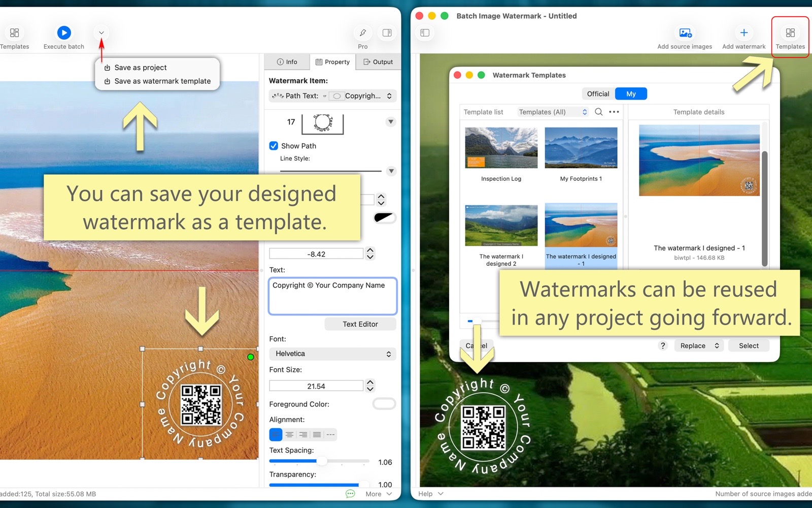Click the left-align text icon
812x508 pixels.
276,435
